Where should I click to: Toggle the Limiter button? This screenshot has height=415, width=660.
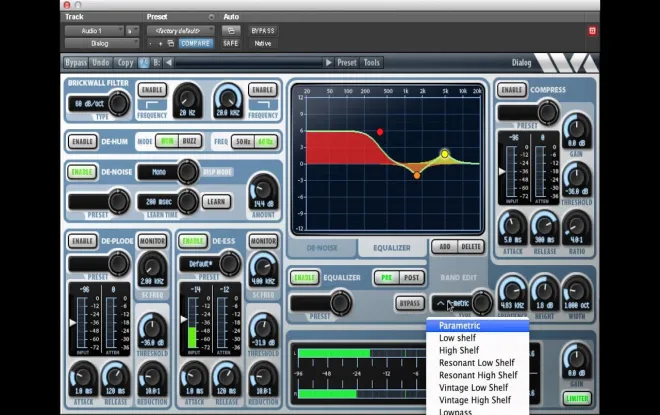[577, 398]
